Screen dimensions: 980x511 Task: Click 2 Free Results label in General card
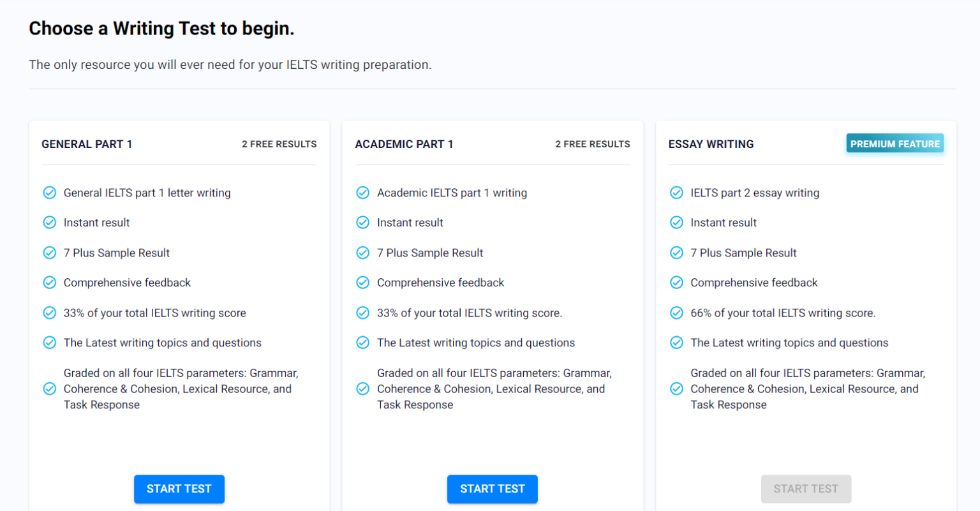[x=279, y=144]
